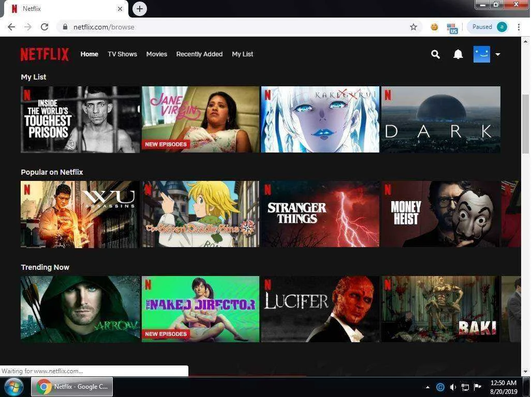Open The Naked Director title card
Screen dimensions: 532x397
click(x=200, y=309)
